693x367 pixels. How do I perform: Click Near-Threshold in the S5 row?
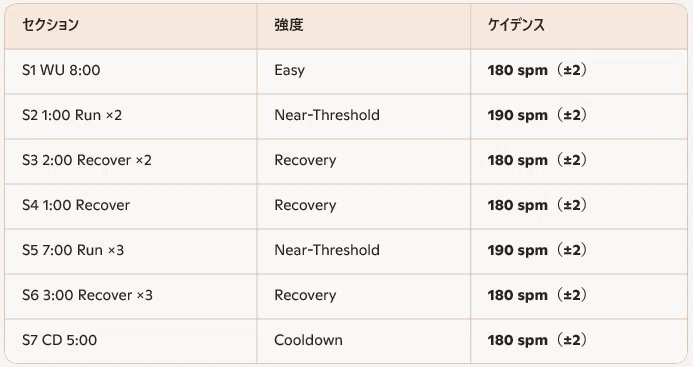click(327, 250)
